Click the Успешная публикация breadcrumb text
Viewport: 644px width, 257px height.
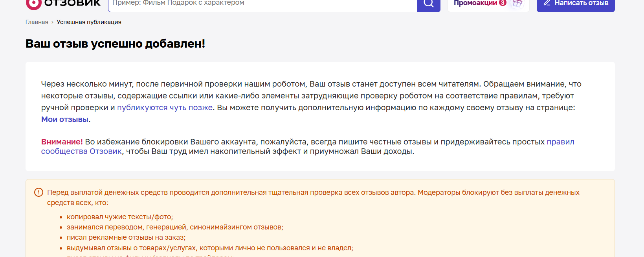[89, 22]
